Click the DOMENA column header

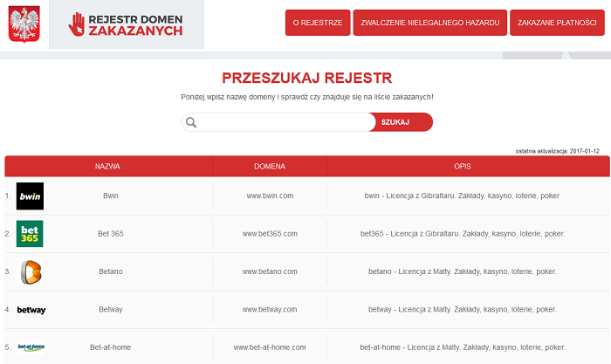tap(270, 167)
